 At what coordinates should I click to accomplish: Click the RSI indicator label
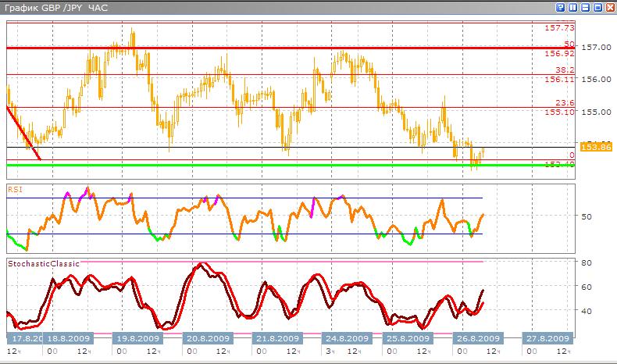pyautogui.click(x=15, y=189)
